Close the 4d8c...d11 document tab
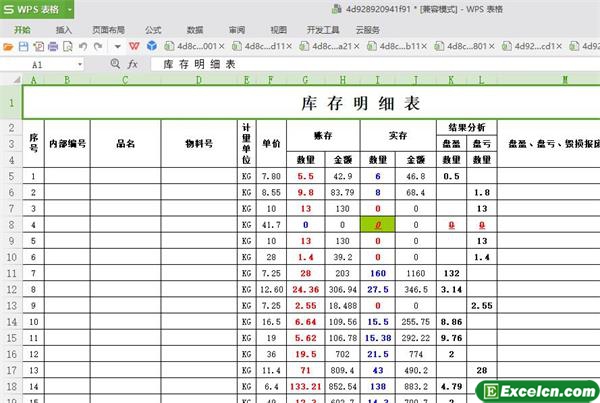Image resolution: width=600 pixels, height=403 pixels. (289, 46)
